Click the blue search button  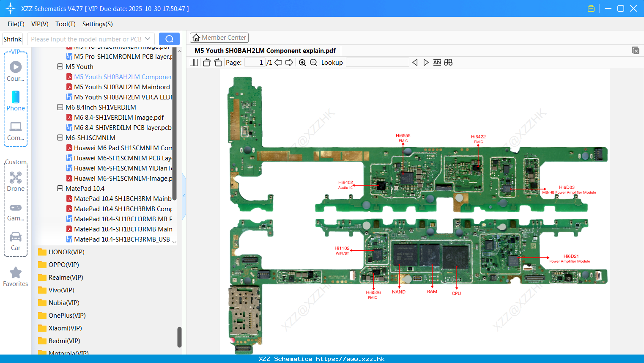tap(169, 39)
